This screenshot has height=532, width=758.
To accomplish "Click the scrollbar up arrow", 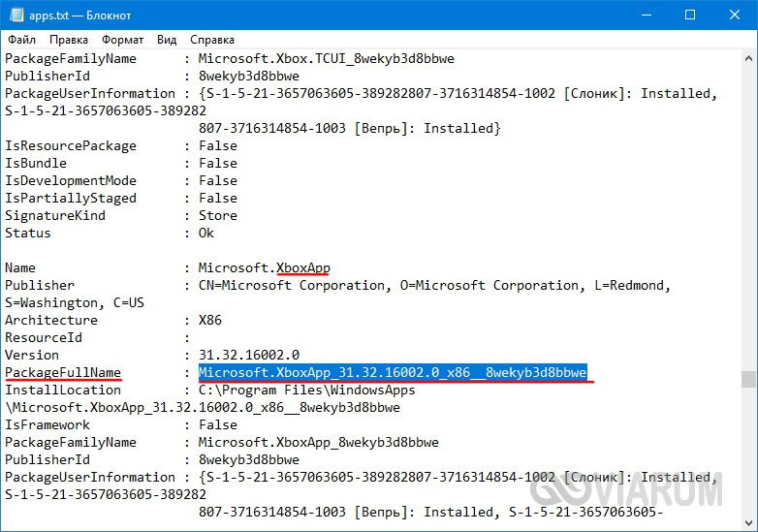I will 748,58.
